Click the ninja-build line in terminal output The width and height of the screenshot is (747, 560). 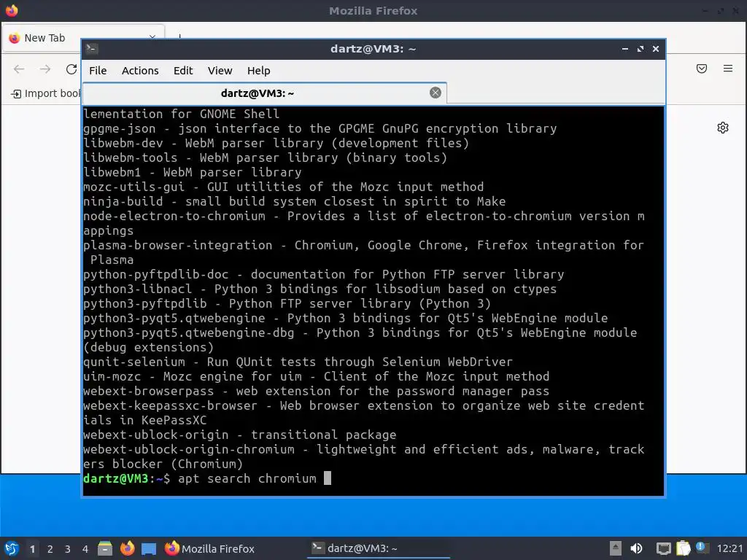(x=295, y=201)
